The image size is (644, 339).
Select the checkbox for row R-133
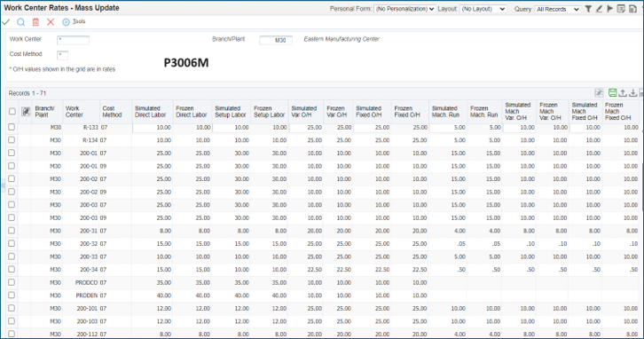point(12,128)
